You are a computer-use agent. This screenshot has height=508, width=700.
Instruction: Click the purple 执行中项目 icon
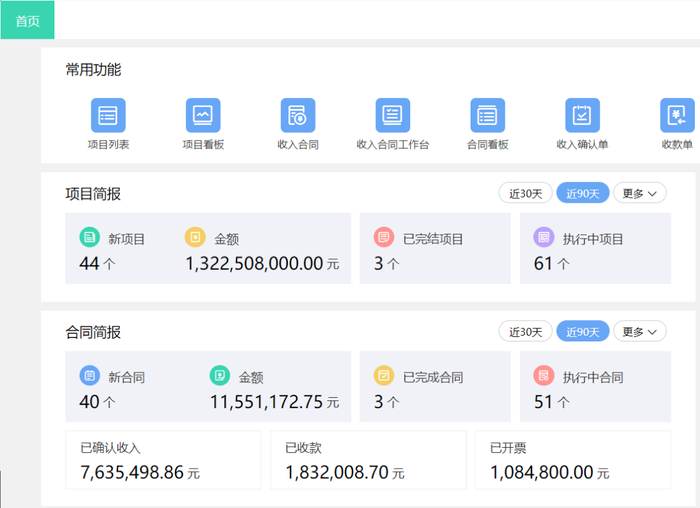(x=544, y=237)
